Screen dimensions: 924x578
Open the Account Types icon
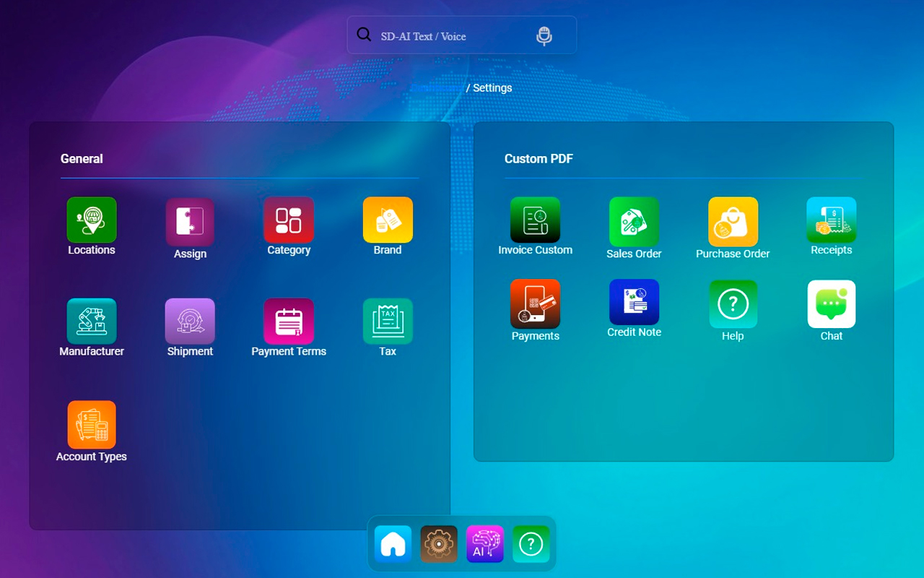(92, 425)
